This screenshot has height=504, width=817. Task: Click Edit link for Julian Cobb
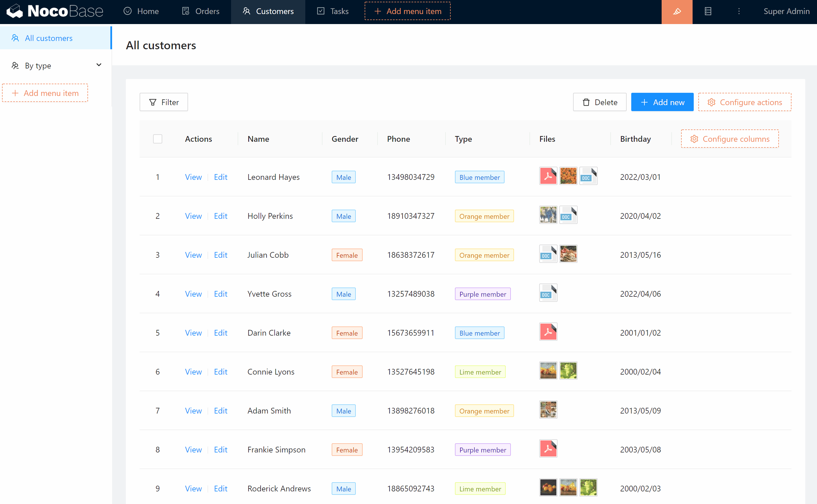coord(220,255)
